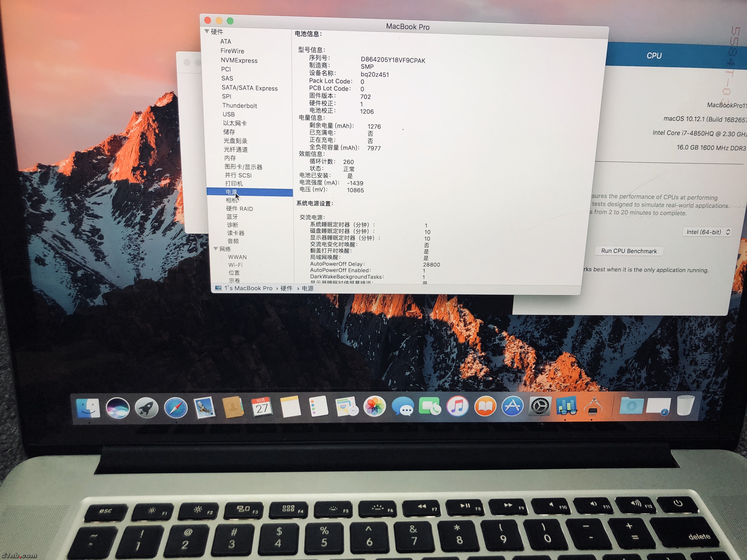
Task: Collapse the 硬件 hardware tree section
Action: pos(207,31)
